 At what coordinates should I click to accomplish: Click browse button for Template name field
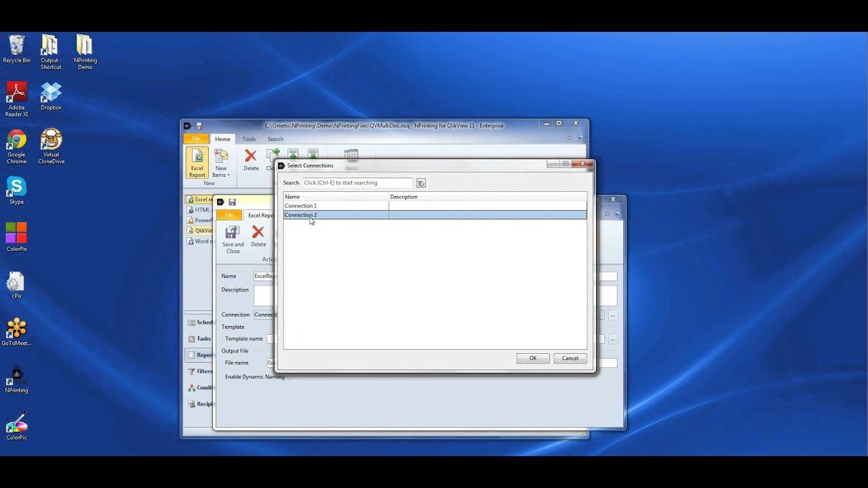[x=612, y=339]
